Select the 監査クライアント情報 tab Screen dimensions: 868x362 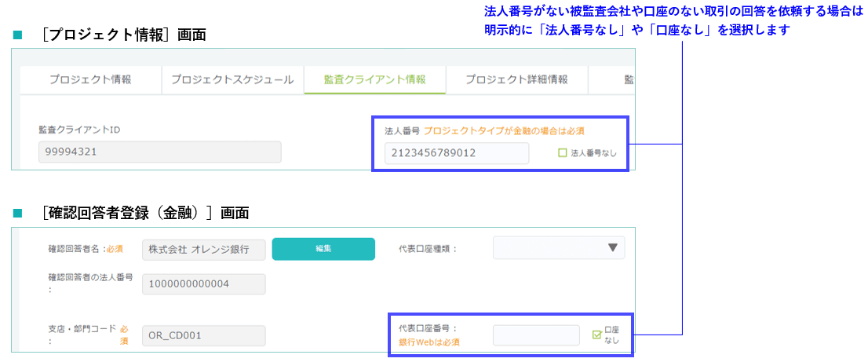click(374, 79)
